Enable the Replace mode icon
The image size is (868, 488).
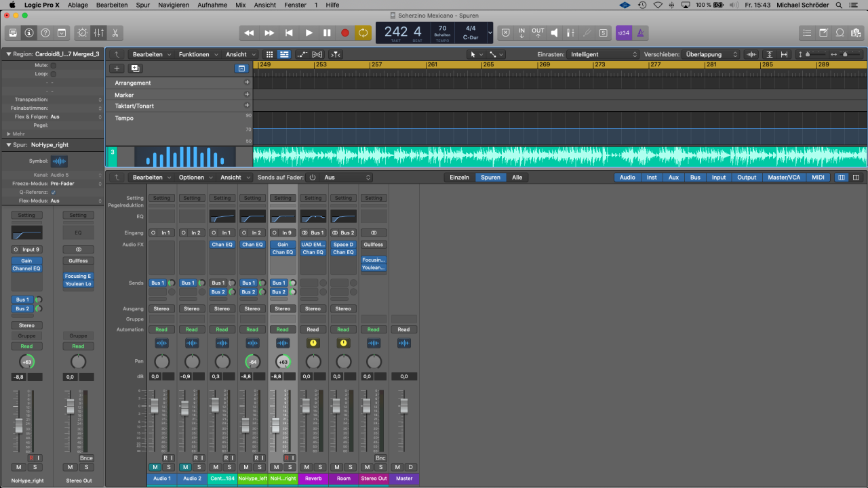click(x=505, y=33)
